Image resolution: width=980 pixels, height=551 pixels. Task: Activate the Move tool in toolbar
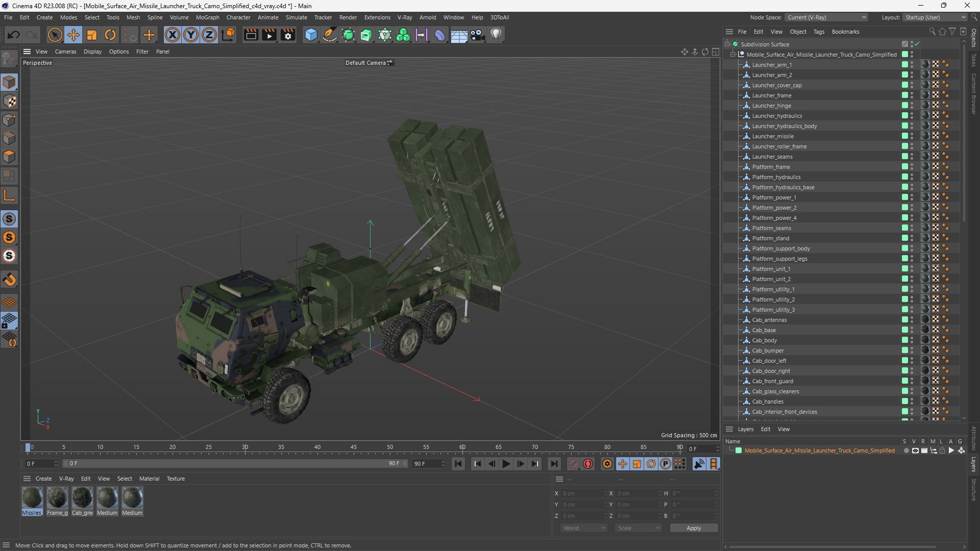pyautogui.click(x=73, y=35)
